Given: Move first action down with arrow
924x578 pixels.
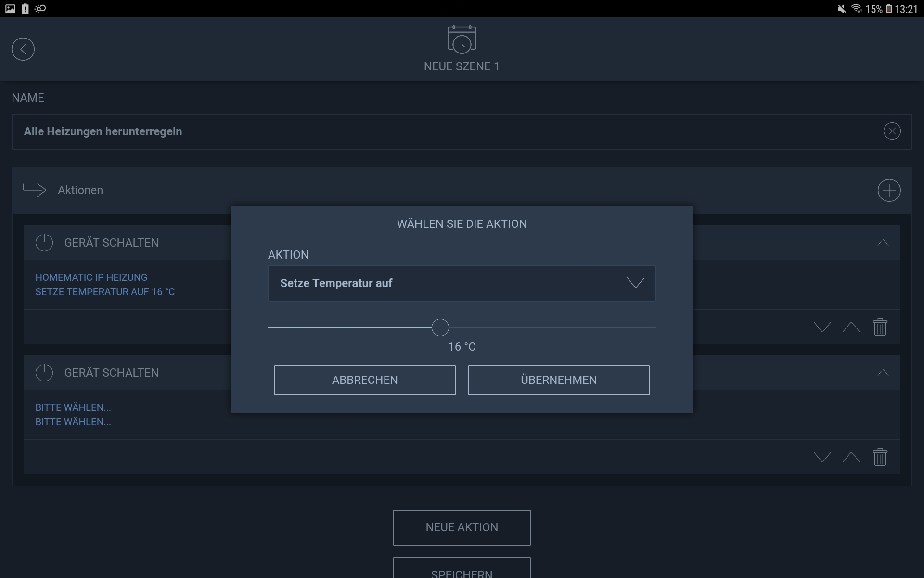Looking at the screenshot, I should [822, 327].
